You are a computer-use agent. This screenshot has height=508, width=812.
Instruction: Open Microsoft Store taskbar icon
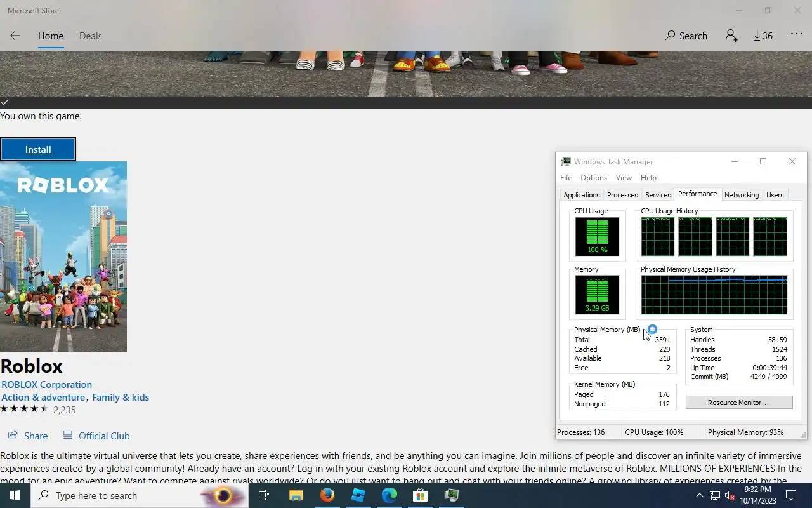[420, 495]
